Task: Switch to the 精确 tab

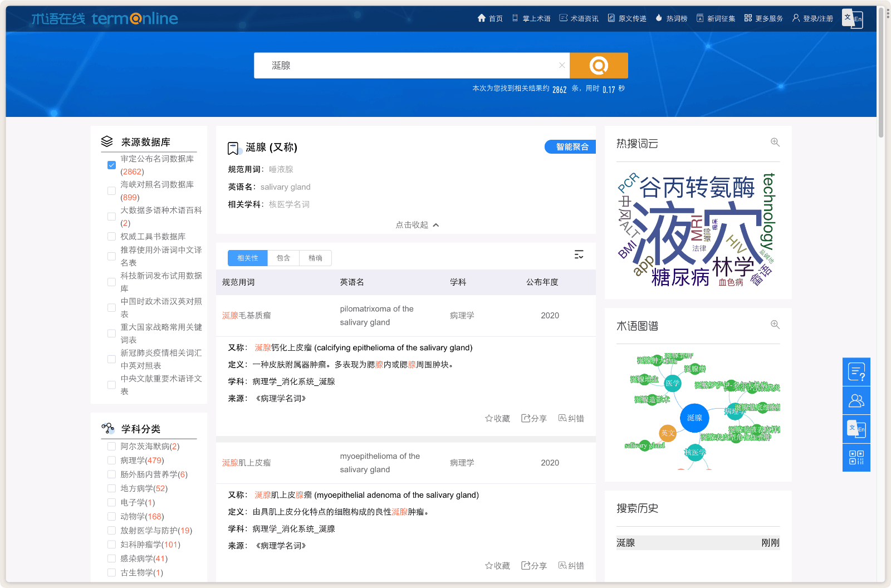Action: (315, 258)
